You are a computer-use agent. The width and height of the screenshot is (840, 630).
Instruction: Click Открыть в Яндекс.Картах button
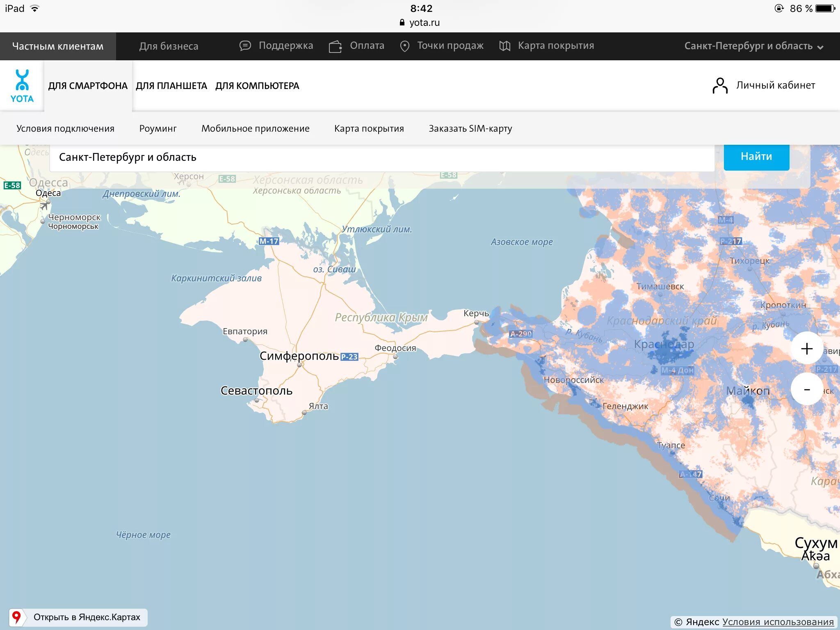(78, 617)
